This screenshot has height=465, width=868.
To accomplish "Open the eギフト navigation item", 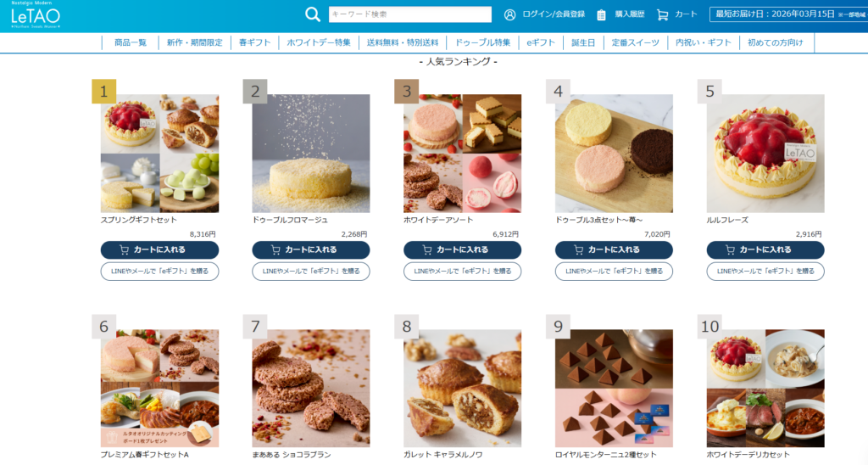I will tap(541, 42).
